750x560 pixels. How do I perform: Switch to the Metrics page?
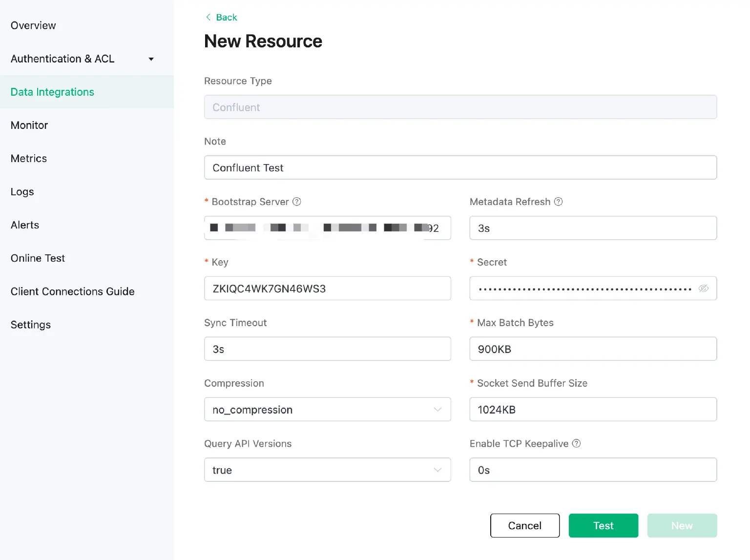click(x=28, y=158)
